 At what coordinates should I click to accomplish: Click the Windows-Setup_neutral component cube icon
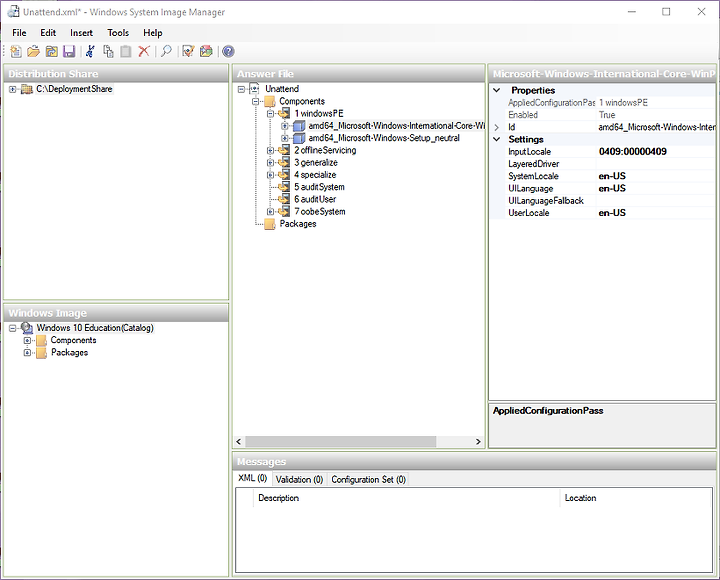[x=299, y=138]
